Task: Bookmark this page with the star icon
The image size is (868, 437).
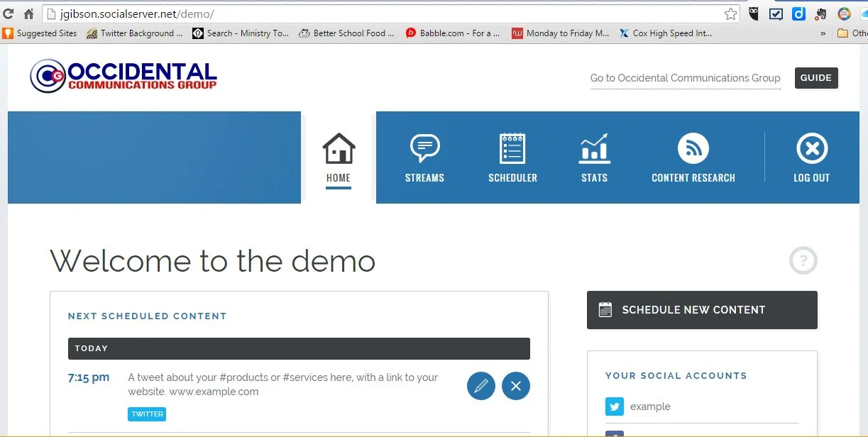Action: pyautogui.click(x=731, y=13)
